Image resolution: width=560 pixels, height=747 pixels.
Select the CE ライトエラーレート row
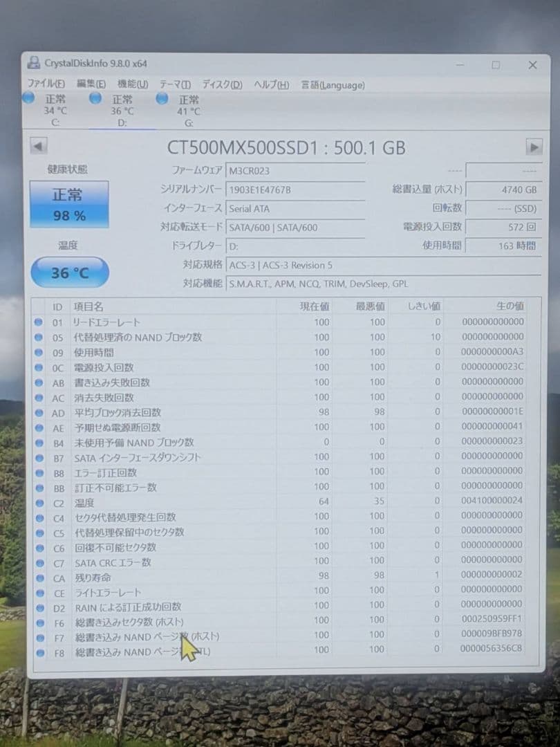coord(280,591)
